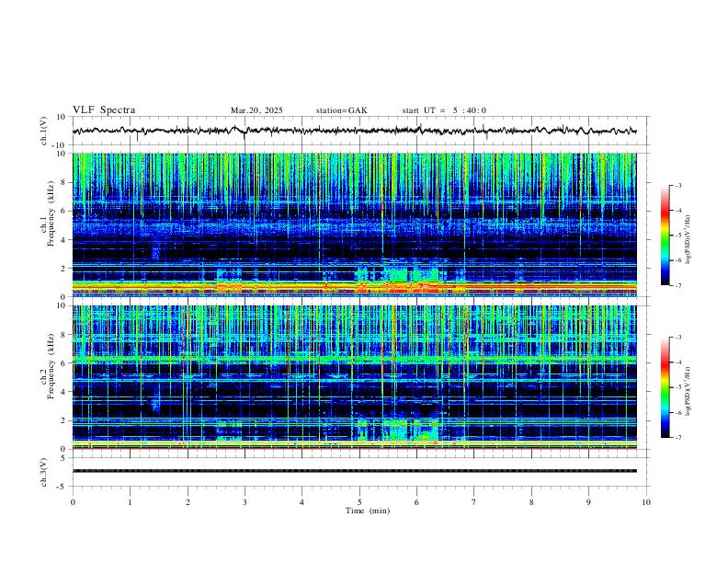Click the ch.2 'Frequency (kHz)' axis label

pos(51,366)
